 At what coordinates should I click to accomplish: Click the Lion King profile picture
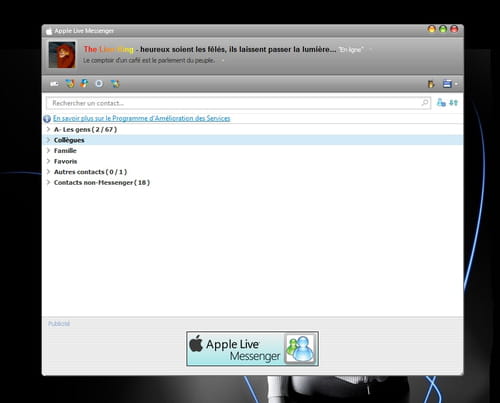(62, 55)
